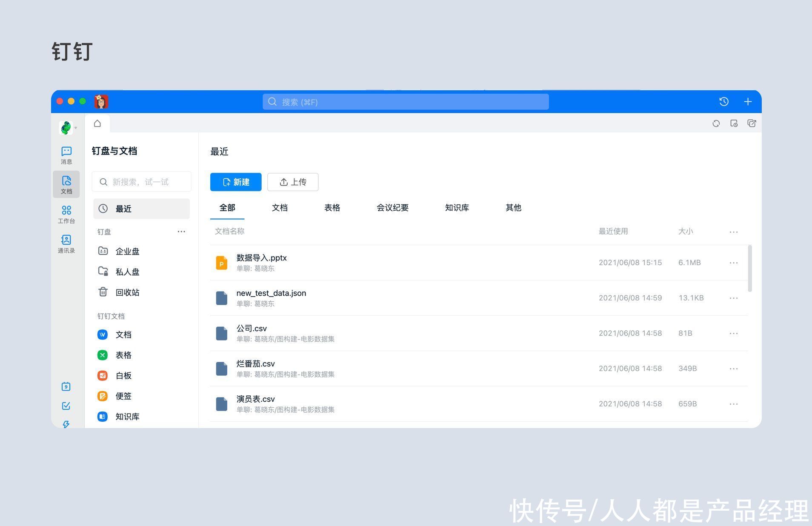Viewport: 812px width, 526px height.
Task: Open the 通讯录 contacts icon
Action: pyautogui.click(x=66, y=244)
